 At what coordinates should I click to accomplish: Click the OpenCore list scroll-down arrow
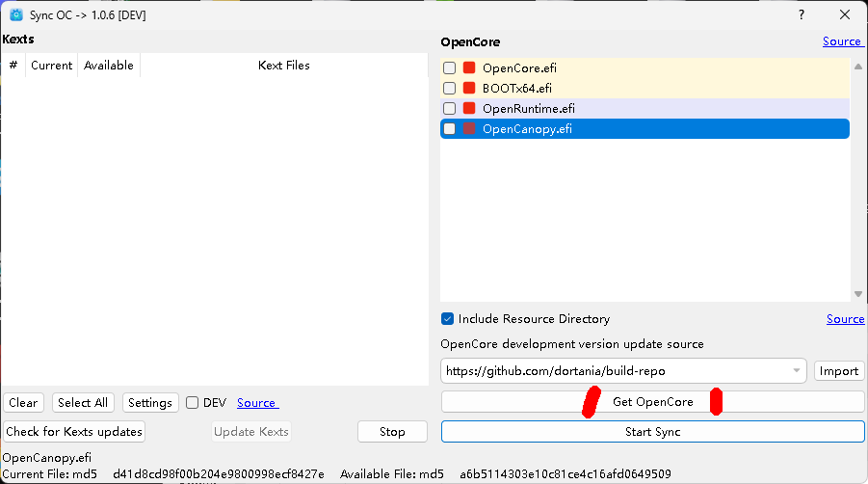click(858, 294)
